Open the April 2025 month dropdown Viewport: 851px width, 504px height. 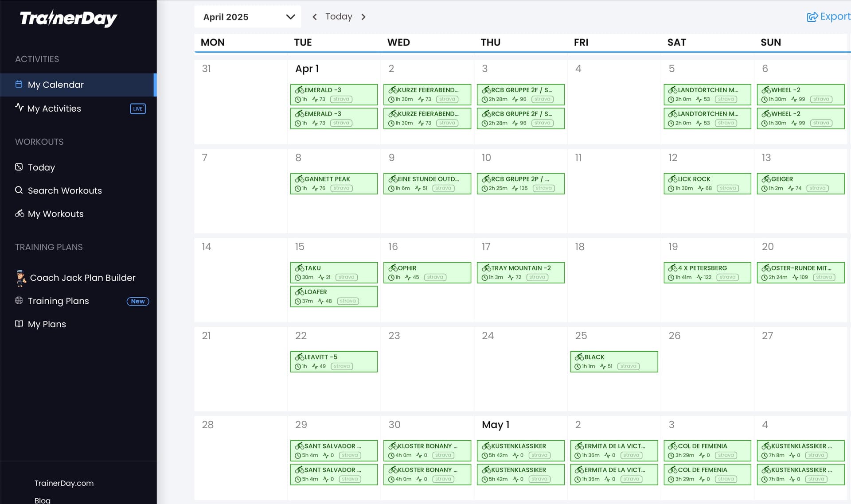point(247,17)
